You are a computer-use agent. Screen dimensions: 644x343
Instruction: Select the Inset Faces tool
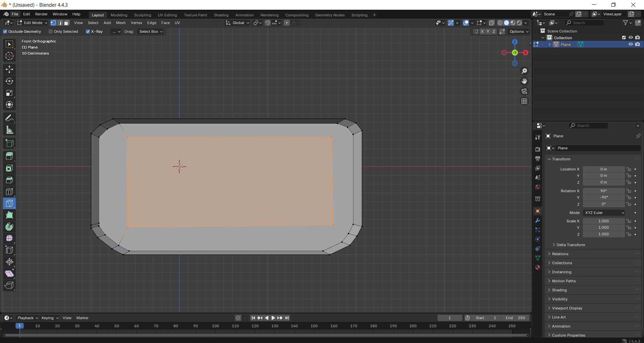[x=9, y=168]
